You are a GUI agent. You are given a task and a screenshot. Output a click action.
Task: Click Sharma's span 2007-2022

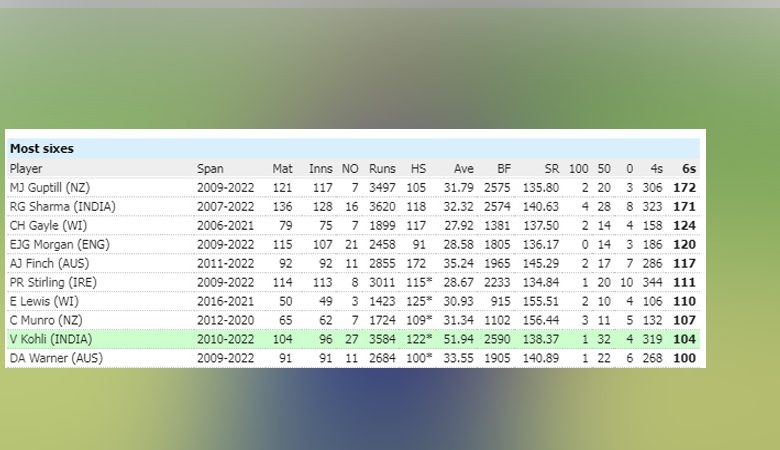225,207
